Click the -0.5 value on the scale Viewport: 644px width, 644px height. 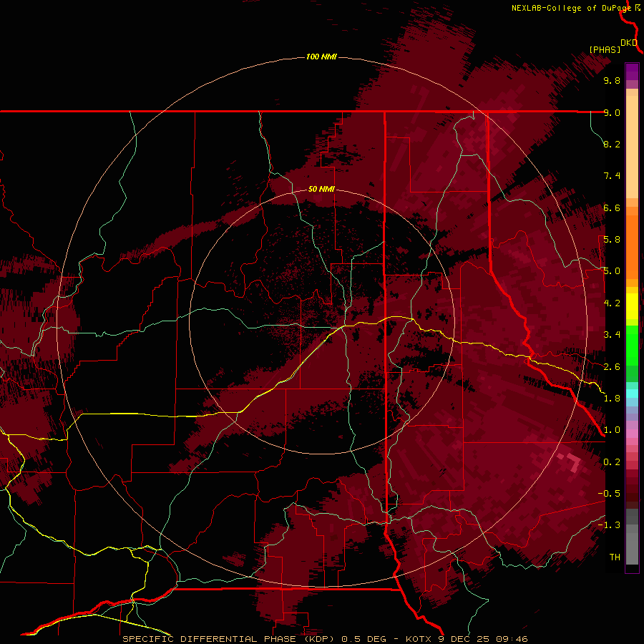click(x=609, y=494)
